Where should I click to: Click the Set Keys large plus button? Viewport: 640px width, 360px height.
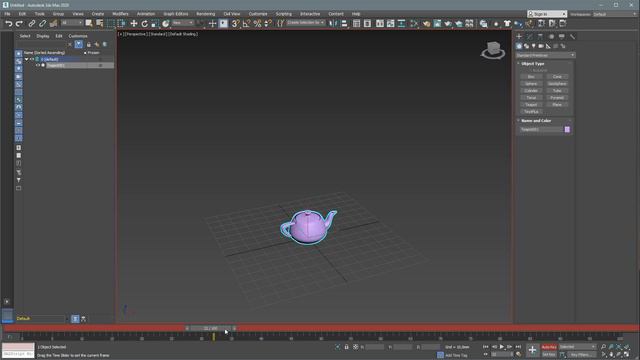point(532,350)
